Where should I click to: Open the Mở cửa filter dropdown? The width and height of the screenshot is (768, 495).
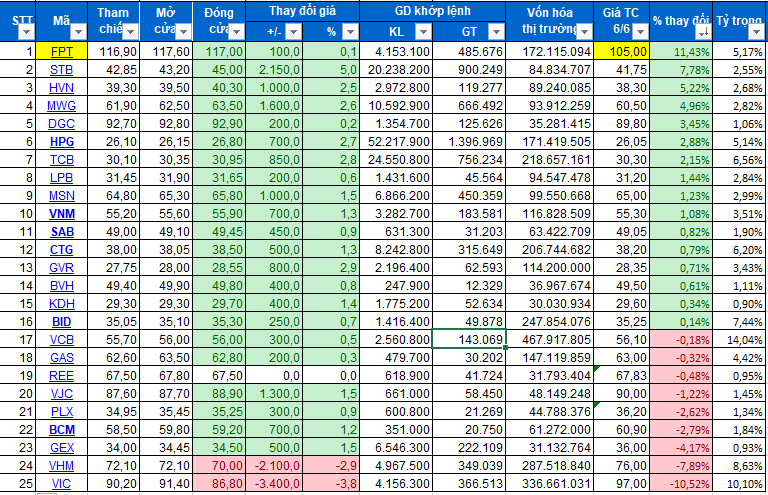(183, 32)
